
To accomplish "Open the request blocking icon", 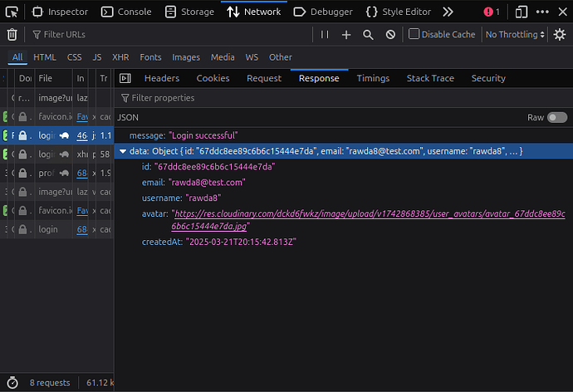I will click(390, 34).
